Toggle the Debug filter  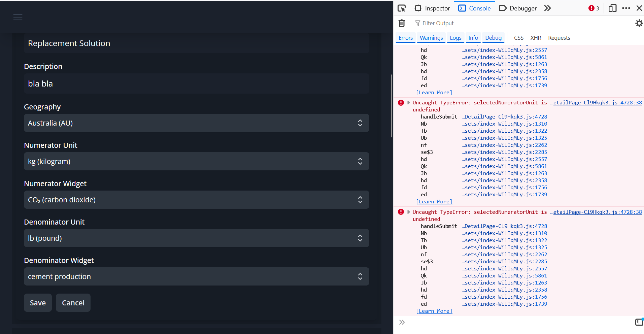click(493, 38)
